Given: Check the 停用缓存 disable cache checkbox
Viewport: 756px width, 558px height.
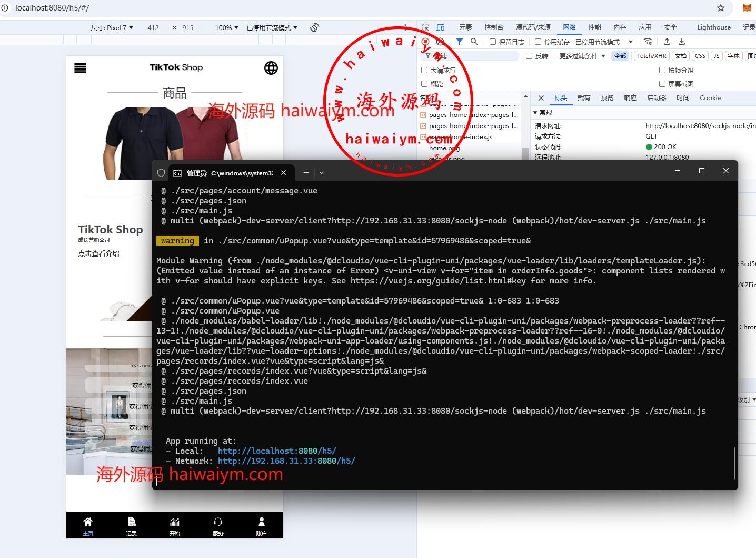Looking at the screenshot, I should 538,42.
